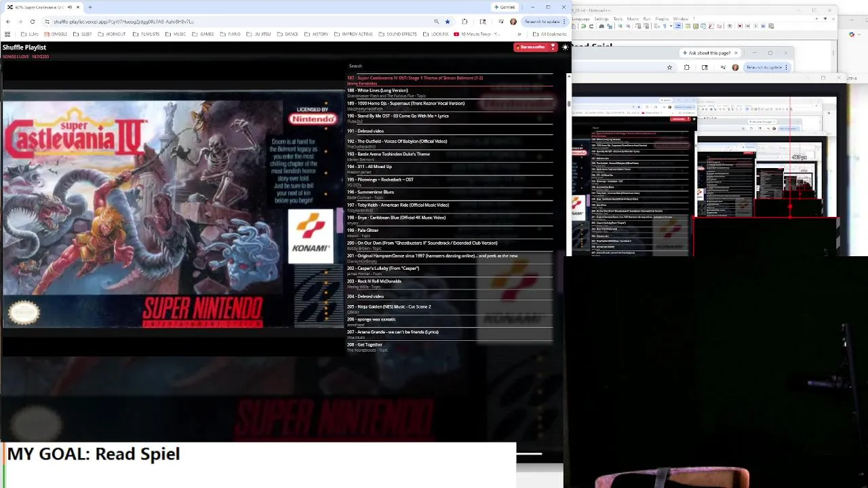The height and width of the screenshot is (488, 868).
Task: Click Playback macro icon in Notepad++ toolbar
Action: 755,26
